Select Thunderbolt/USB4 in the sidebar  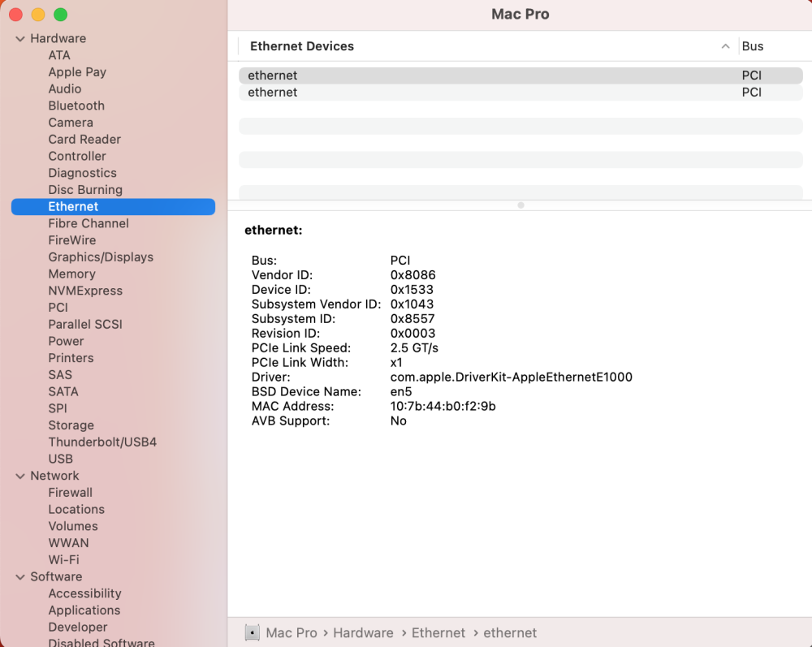pyautogui.click(x=102, y=442)
